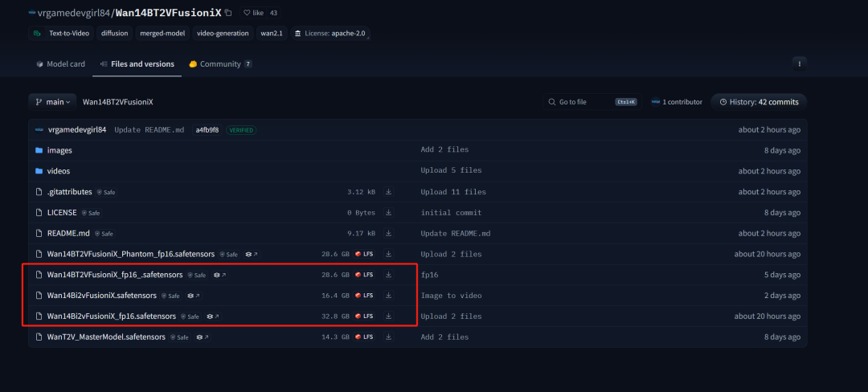Screen dimensions: 868x392
Task: View the 1 contributor link
Action: coord(677,102)
